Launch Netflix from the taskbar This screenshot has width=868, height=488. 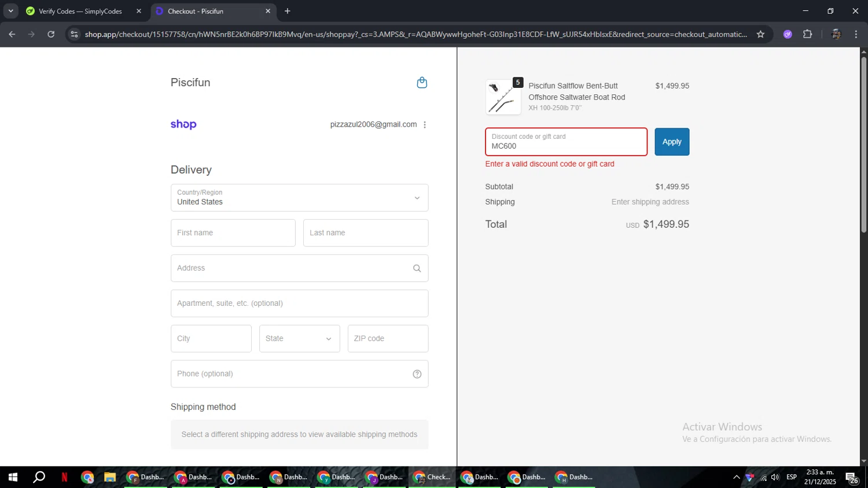coord(64,477)
